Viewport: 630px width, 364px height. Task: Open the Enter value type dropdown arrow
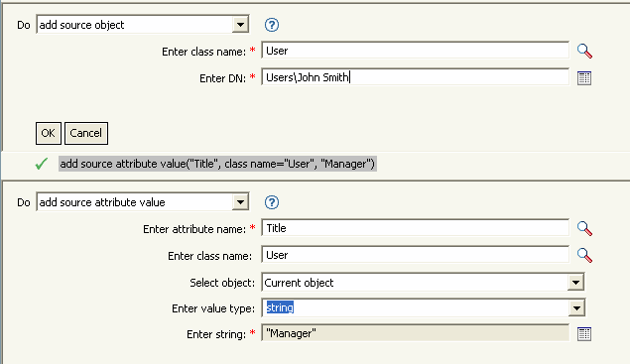pos(576,308)
